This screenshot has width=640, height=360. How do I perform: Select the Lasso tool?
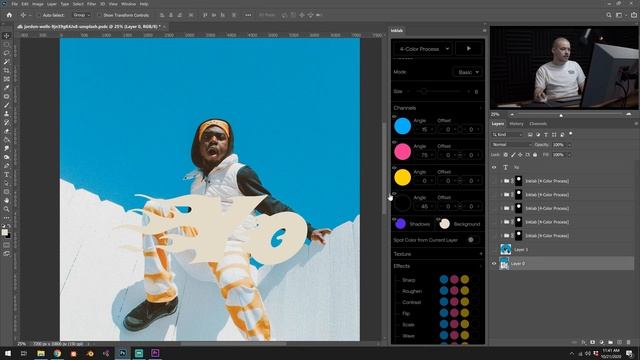(x=6, y=53)
